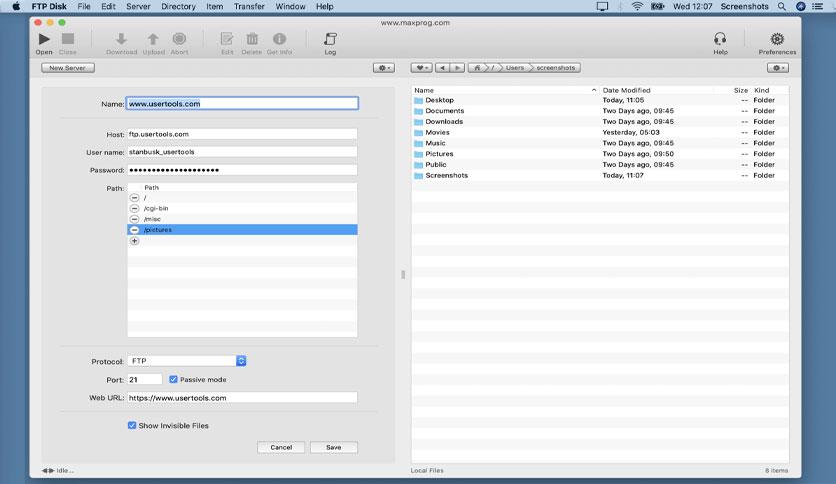Click the battery status icon
The image size is (836, 484).
(x=657, y=6)
